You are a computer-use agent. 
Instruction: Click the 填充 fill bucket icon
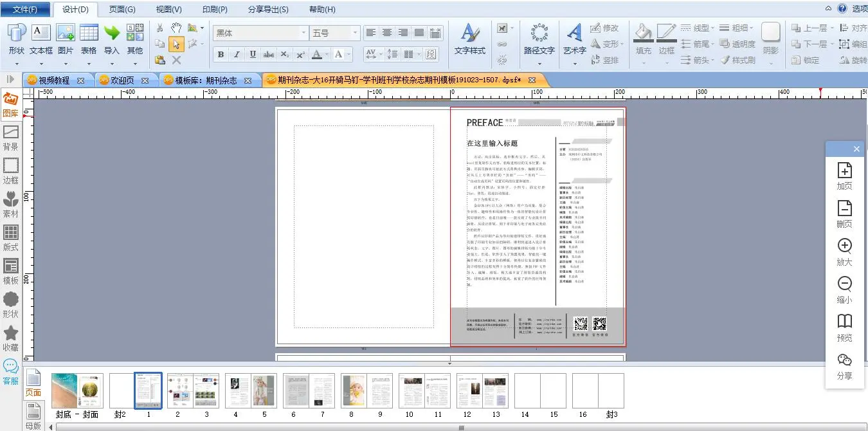(643, 33)
